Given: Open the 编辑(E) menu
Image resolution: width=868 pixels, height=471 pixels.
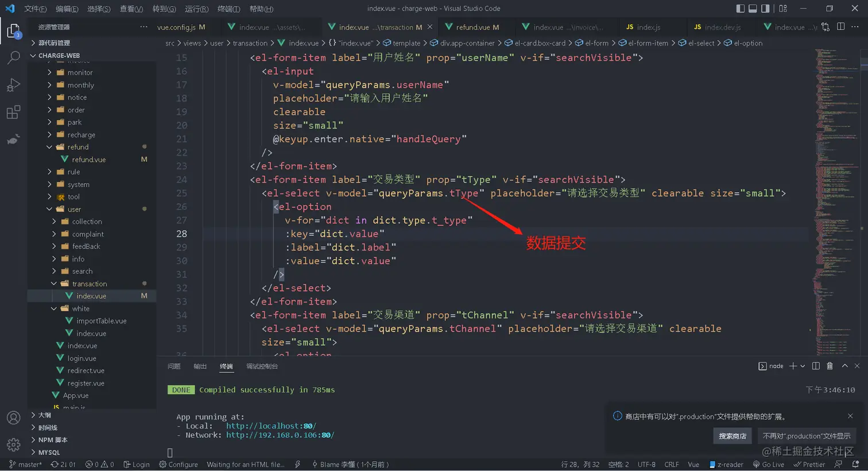Looking at the screenshot, I should coord(67,9).
